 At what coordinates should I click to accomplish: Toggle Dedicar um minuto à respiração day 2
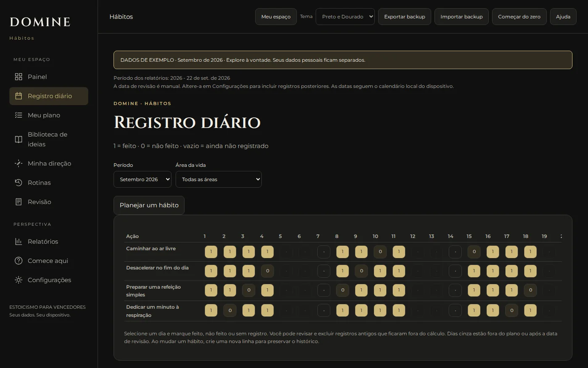230,310
